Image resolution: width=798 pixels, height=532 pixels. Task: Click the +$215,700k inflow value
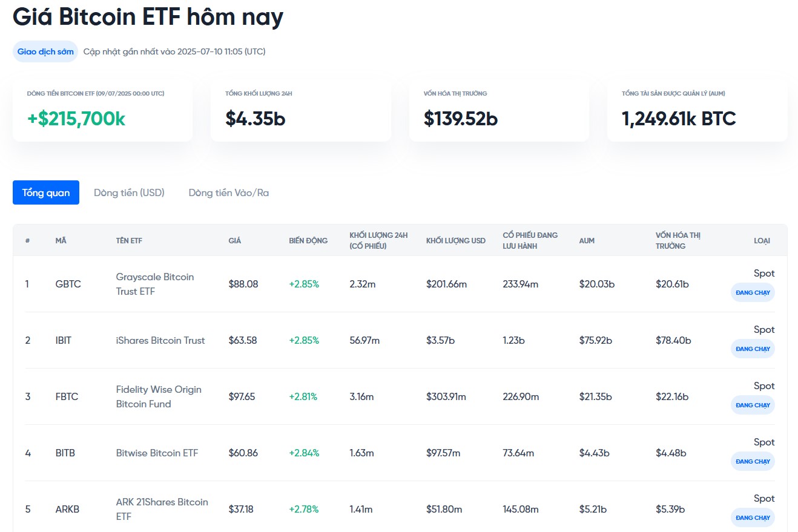[76, 119]
